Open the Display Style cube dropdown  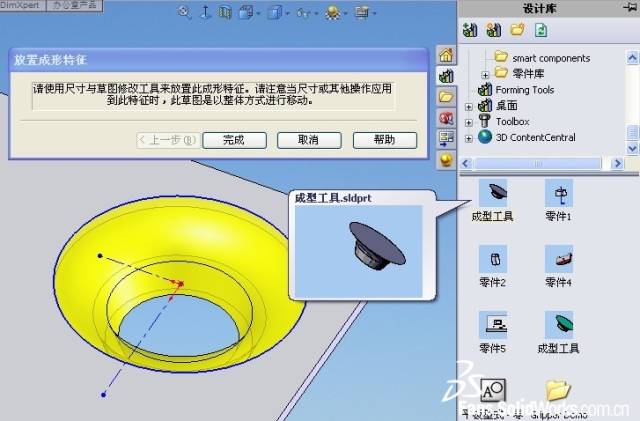pos(274,13)
